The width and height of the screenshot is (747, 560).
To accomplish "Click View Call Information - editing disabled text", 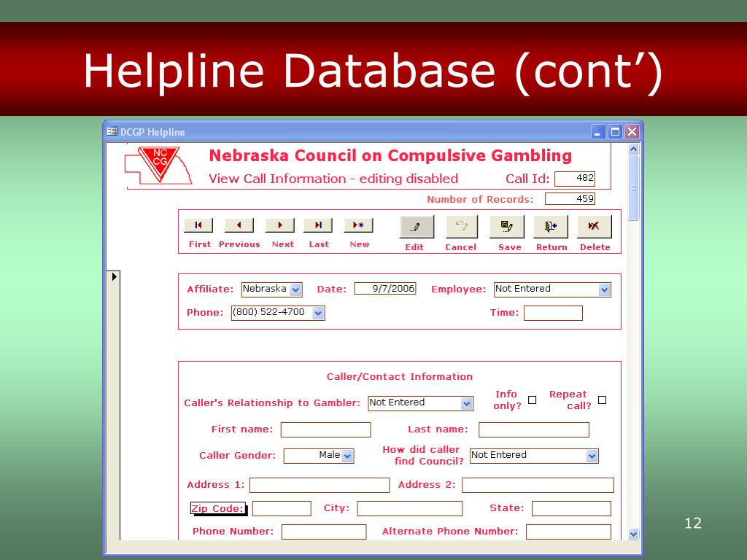I will (x=333, y=179).
